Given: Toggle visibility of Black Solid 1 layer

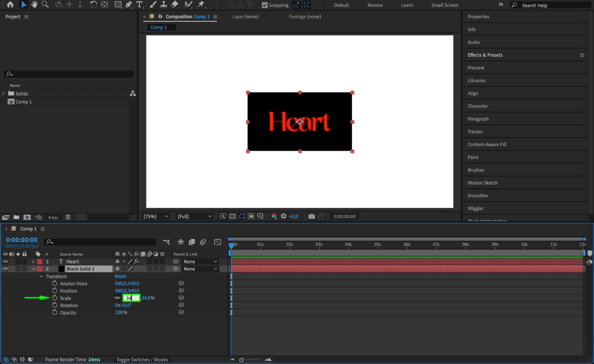Looking at the screenshot, I should pos(5,269).
